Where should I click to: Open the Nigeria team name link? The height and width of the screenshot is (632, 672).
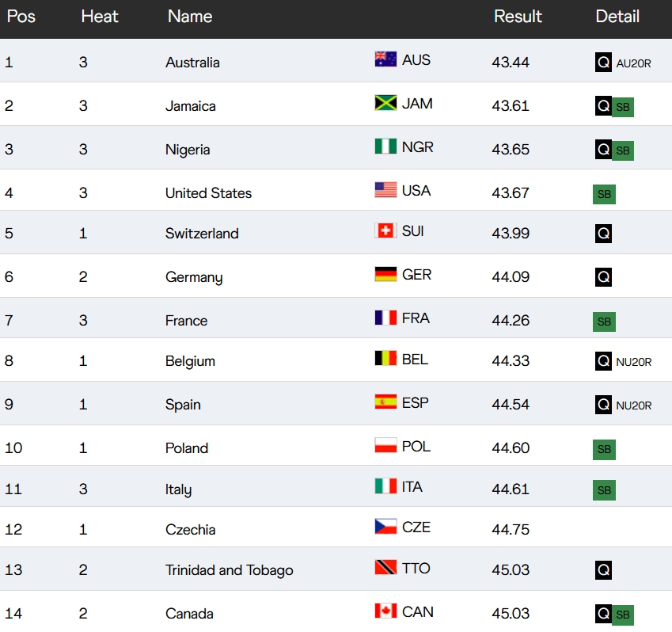click(x=188, y=150)
